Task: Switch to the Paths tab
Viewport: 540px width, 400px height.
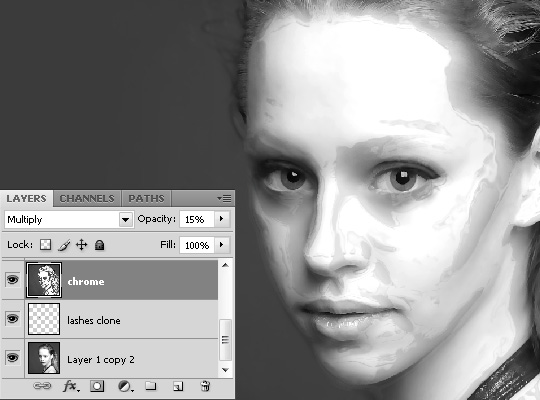Action: [146, 198]
